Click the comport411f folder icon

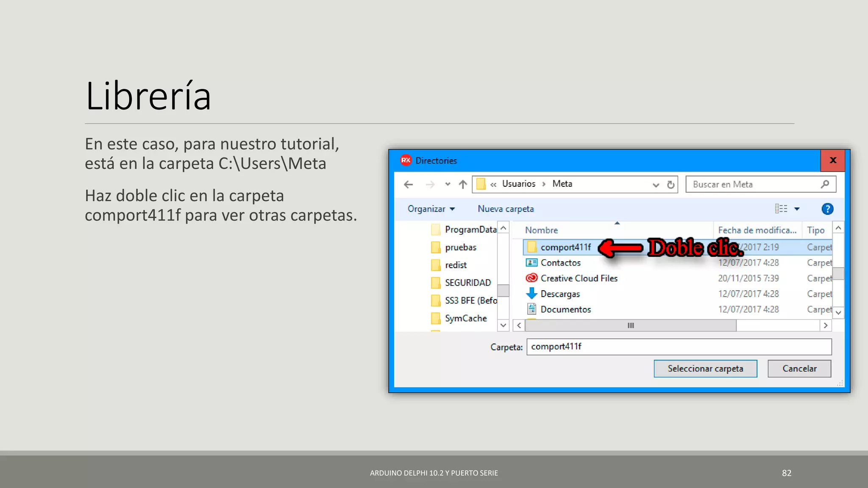tap(531, 247)
